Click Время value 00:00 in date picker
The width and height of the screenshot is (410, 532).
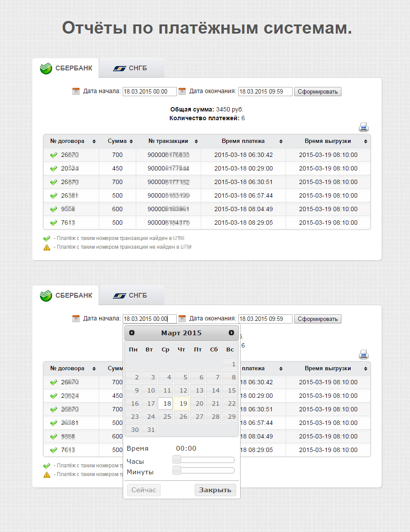coord(186,449)
